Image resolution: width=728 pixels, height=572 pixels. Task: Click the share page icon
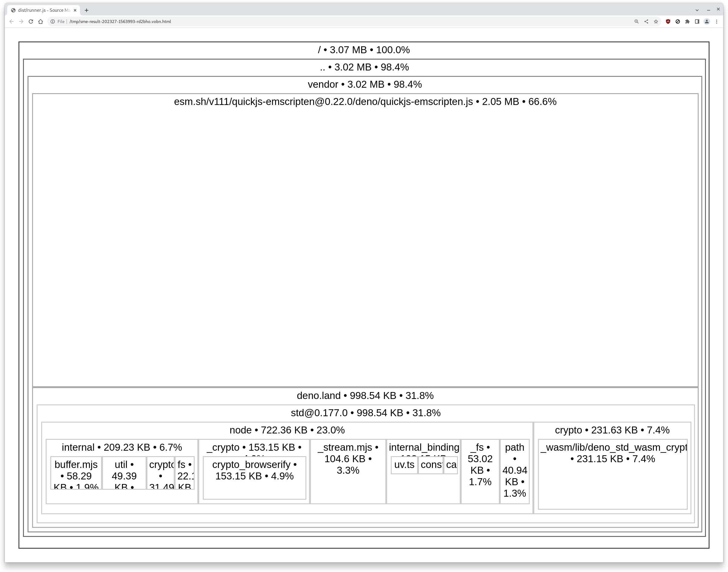click(x=646, y=21)
